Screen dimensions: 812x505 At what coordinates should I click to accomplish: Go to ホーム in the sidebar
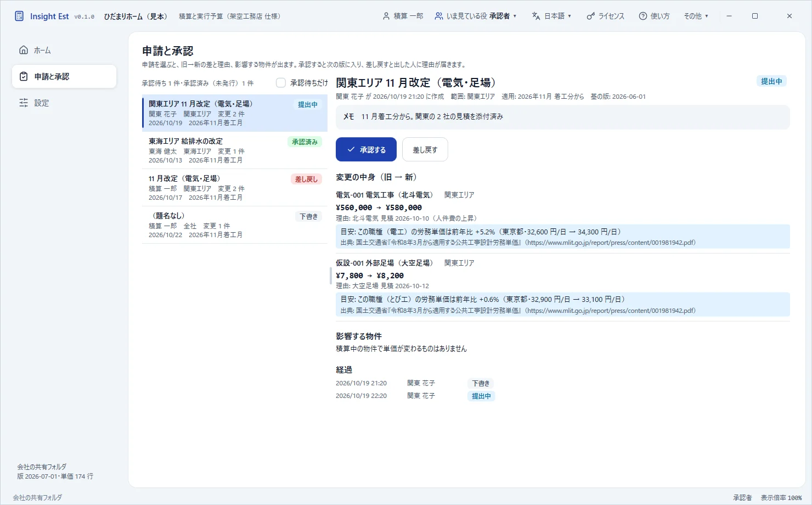[64, 50]
